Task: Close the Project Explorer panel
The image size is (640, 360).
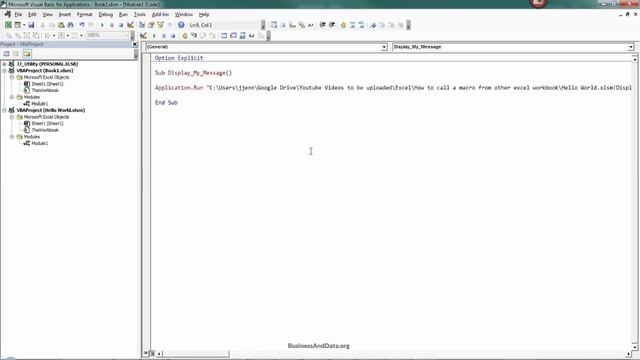Action: (135, 44)
